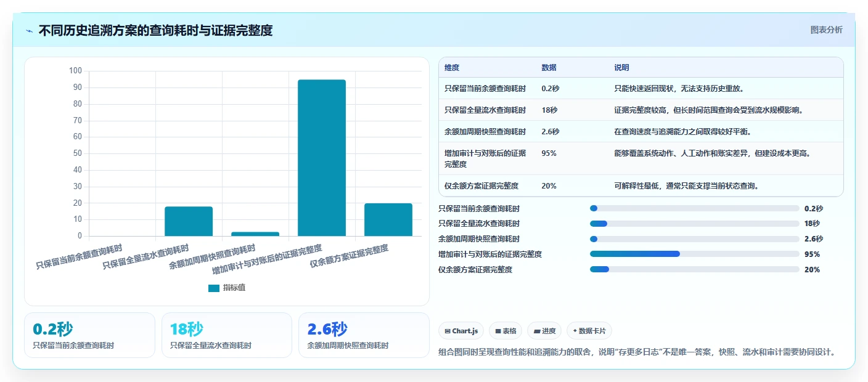Viewport: 868px width, 382px height.
Task: Select the 进度 tag chip
Action: [x=544, y=331]
